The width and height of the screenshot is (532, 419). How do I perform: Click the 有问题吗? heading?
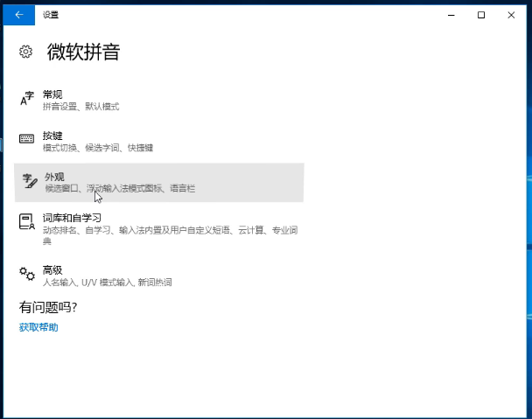pyautogui.click(x=48, y=307)
